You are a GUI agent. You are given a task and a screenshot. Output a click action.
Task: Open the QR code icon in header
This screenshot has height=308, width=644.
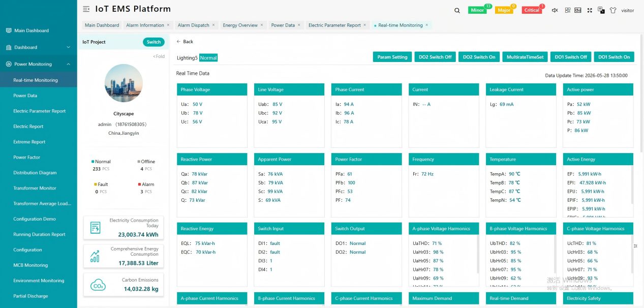(567, 10)
